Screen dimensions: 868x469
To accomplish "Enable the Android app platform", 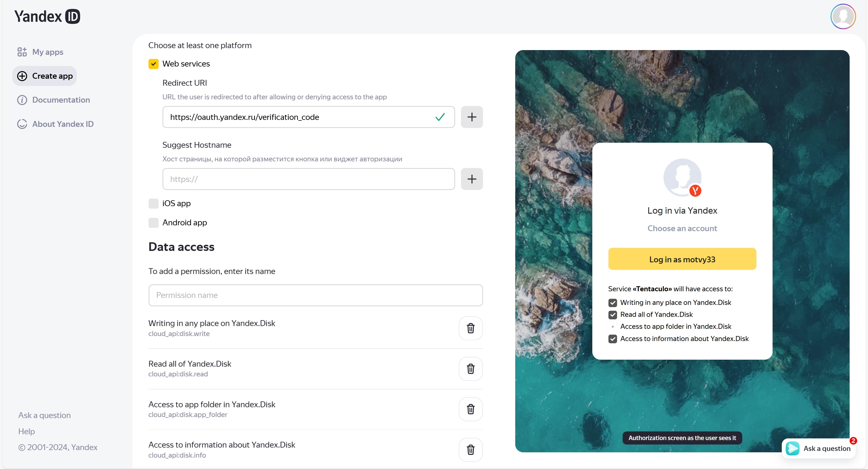I will tap(154, 222).
